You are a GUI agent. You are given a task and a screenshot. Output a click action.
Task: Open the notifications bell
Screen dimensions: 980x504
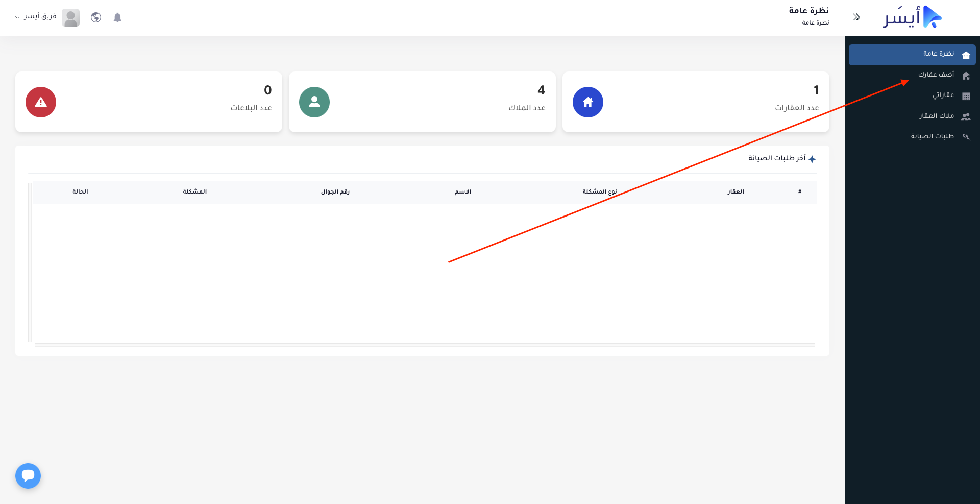(x=117, y=17)
